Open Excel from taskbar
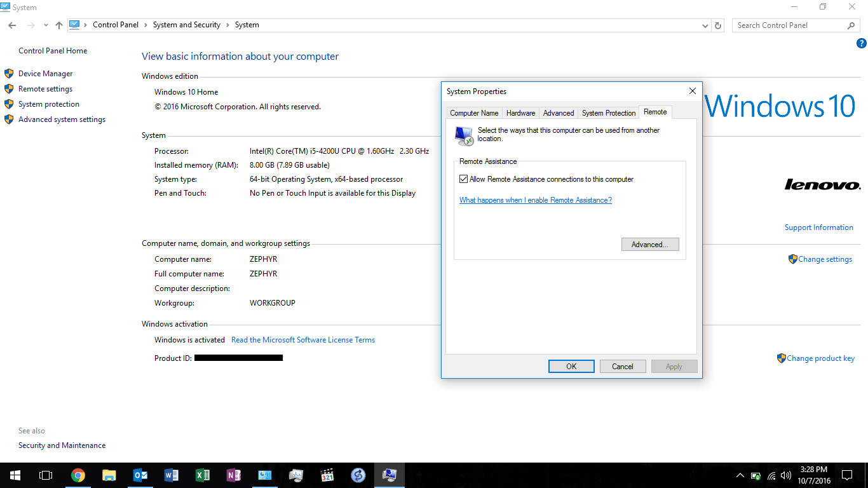The width and height of the screenshot is (868, 488). click(203, 475)
